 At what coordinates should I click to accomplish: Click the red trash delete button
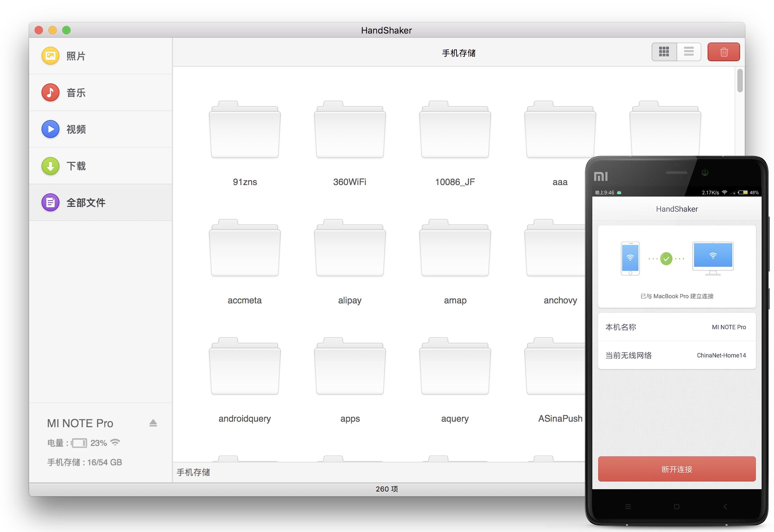point(724,52)
